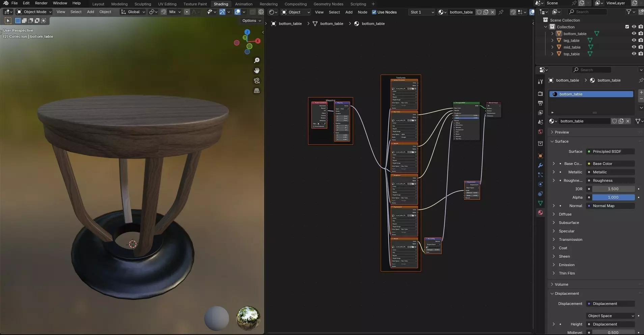Open the Output properties tab
The image size is (644, 335).
point(540,103)
